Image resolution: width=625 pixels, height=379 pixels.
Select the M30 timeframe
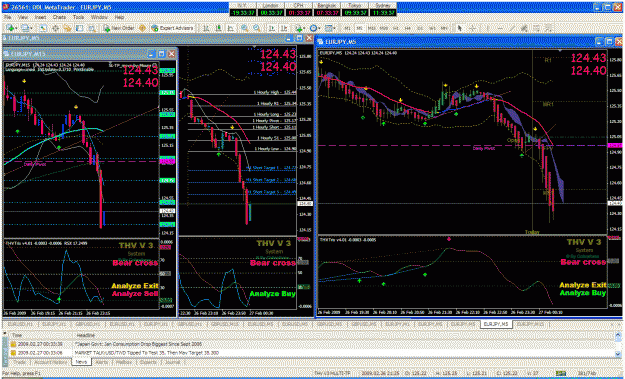coord(383,28)
